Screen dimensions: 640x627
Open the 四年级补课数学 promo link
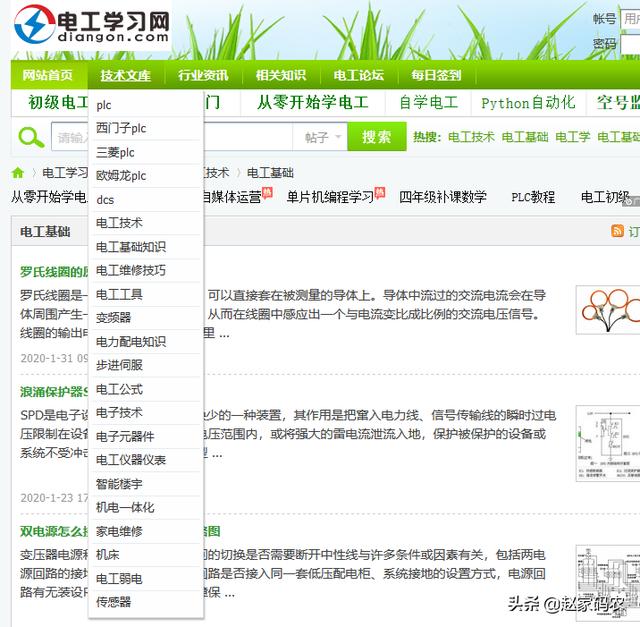443,197
